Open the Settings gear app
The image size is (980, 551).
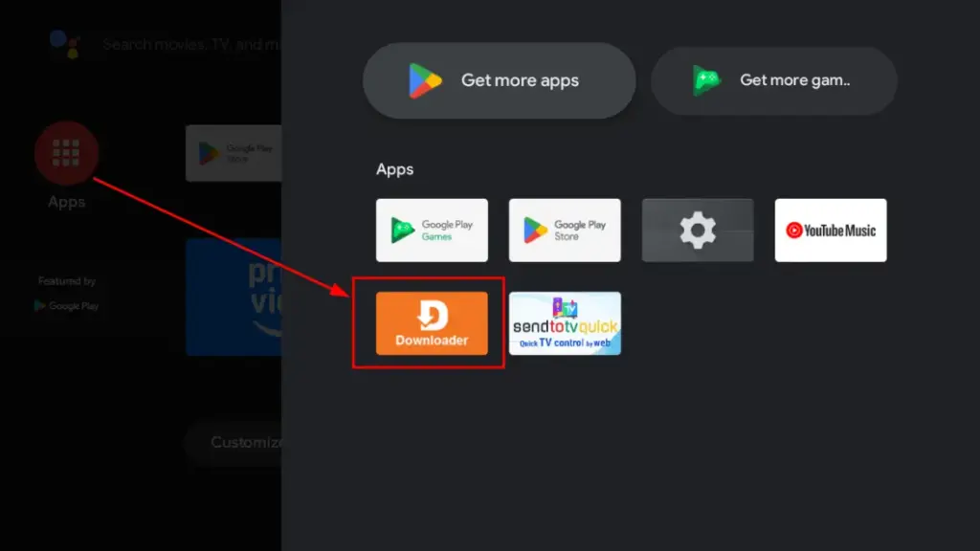coord(698,230)
